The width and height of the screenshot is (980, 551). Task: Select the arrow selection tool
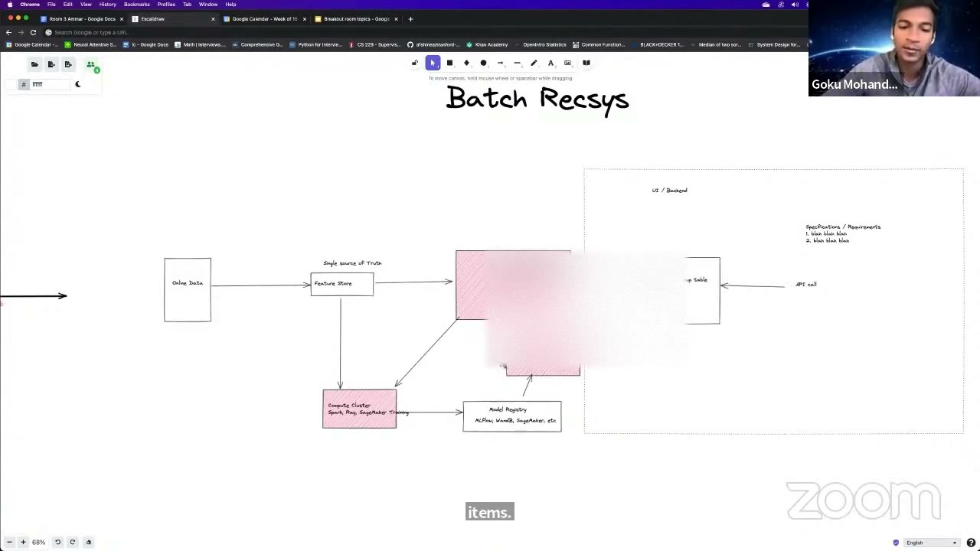433,63
